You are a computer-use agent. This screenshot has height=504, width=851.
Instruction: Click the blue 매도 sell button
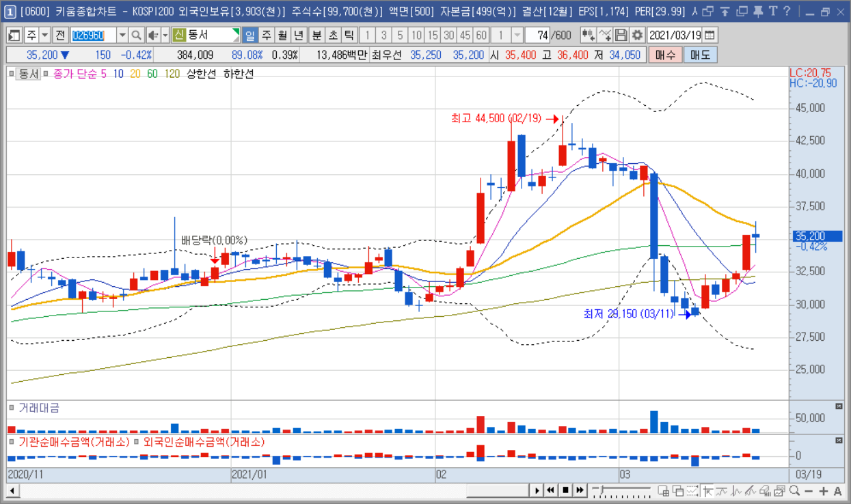coord(701,55)
